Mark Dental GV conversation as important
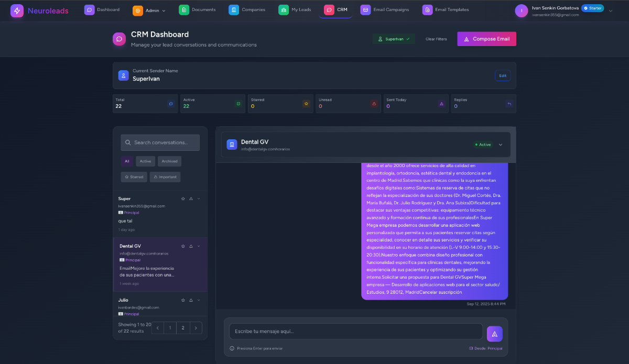 [x=191, y=246]
